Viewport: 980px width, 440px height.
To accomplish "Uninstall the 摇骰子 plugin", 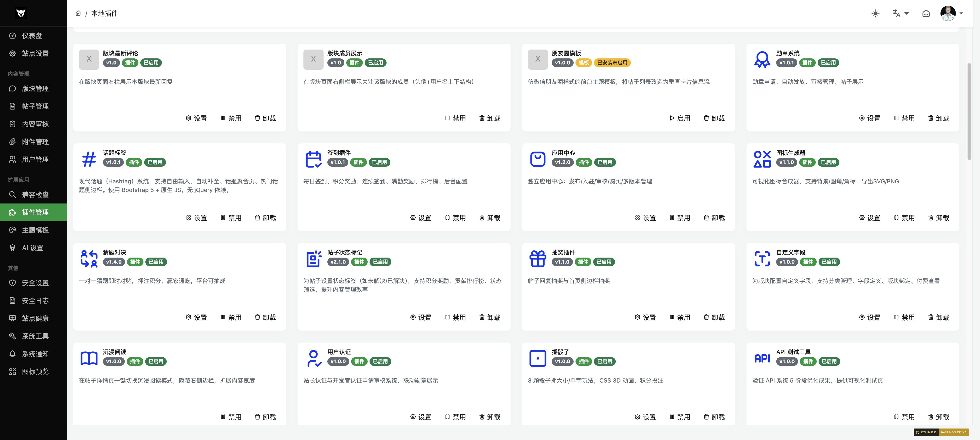I will point(714,417).
